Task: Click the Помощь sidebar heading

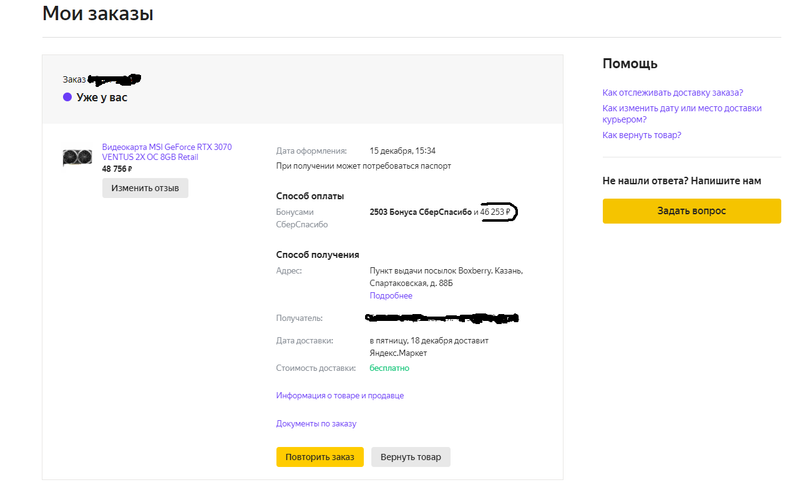Action: coord(629,64)
